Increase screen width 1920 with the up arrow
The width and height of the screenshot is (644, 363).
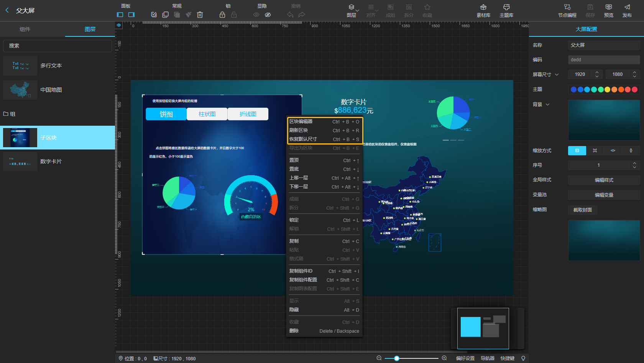click(597, 72)
